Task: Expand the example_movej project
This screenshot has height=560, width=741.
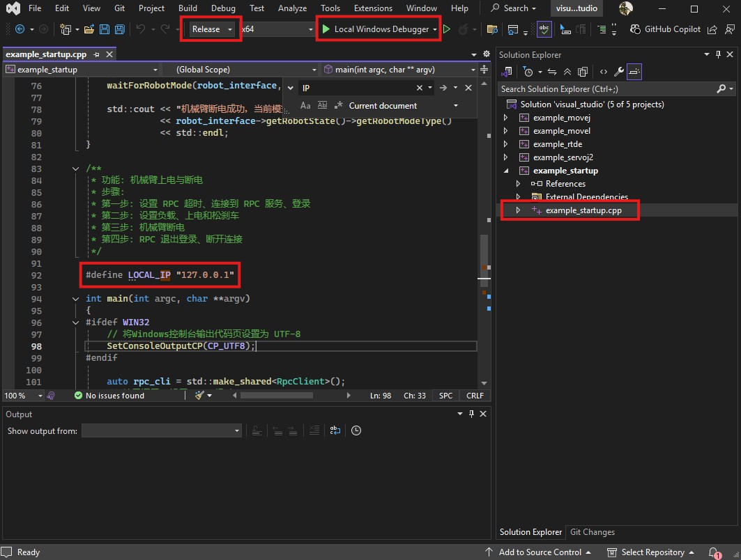Action: tap(505, 118)
